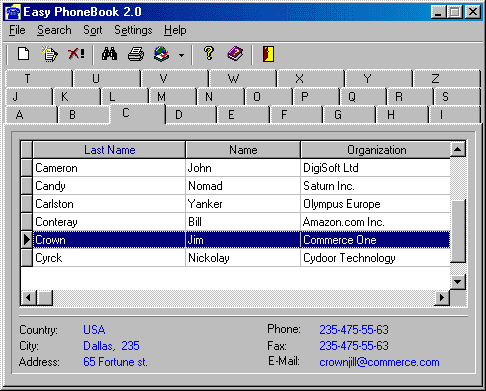Open the Search menu
Viewport: 486px width, 391px height.
pyautogui.click(x=54, y=30)
